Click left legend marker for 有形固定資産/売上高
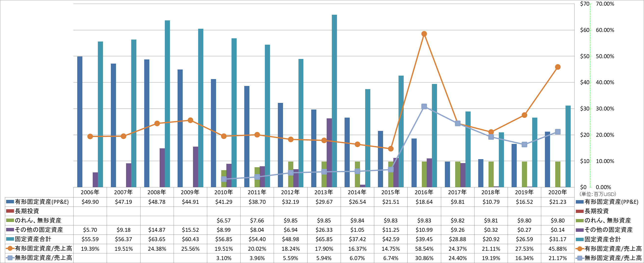The width and height of the screenshot is (644, 263). pos(10,249)
